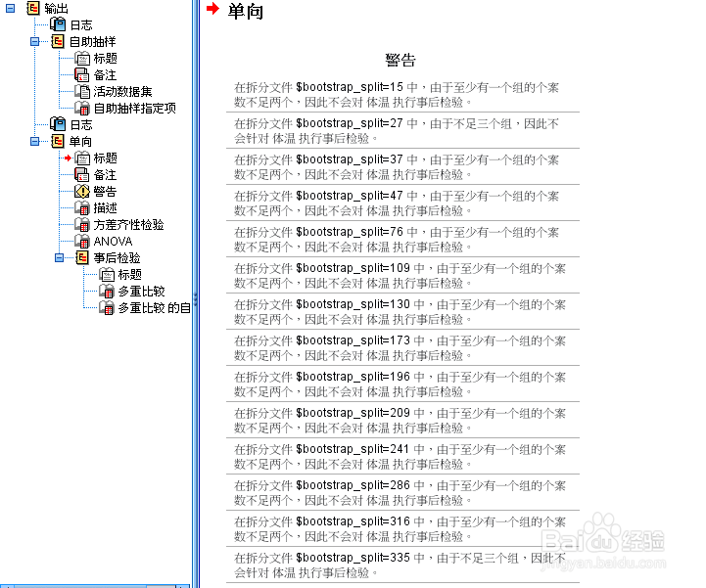Click warning row for $bootstrap_split=76

coord(402,240)
